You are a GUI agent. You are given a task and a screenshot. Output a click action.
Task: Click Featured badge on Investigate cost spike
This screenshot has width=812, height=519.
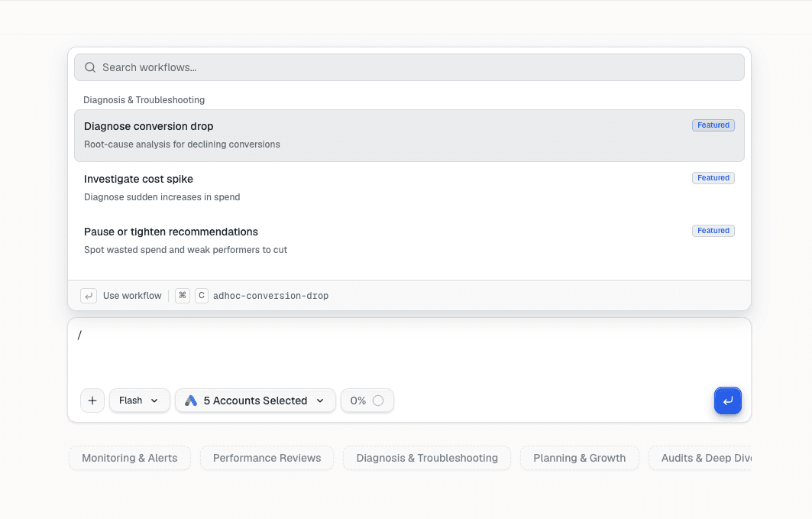(713, 178)
